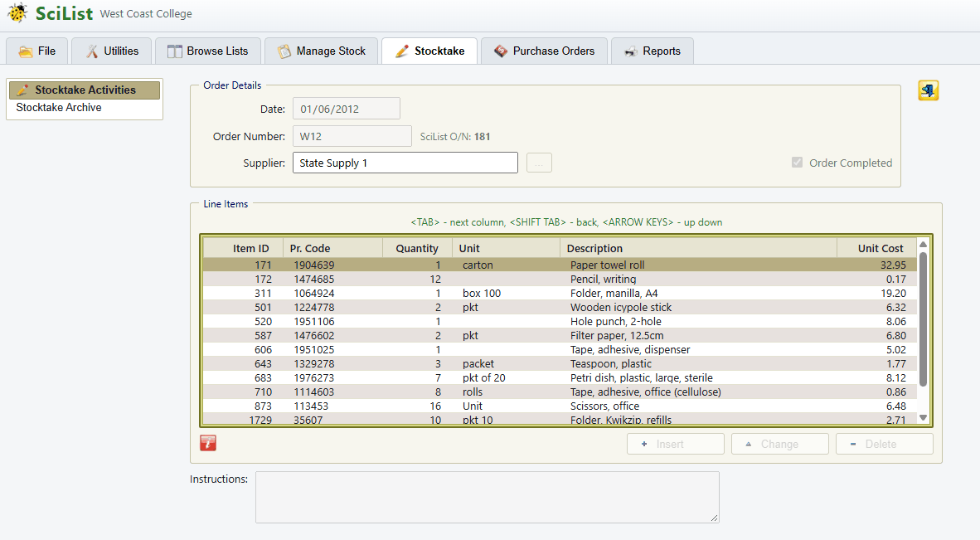
Task: Click the yellow exit icon in top right
Action: (x=928, y=90)
